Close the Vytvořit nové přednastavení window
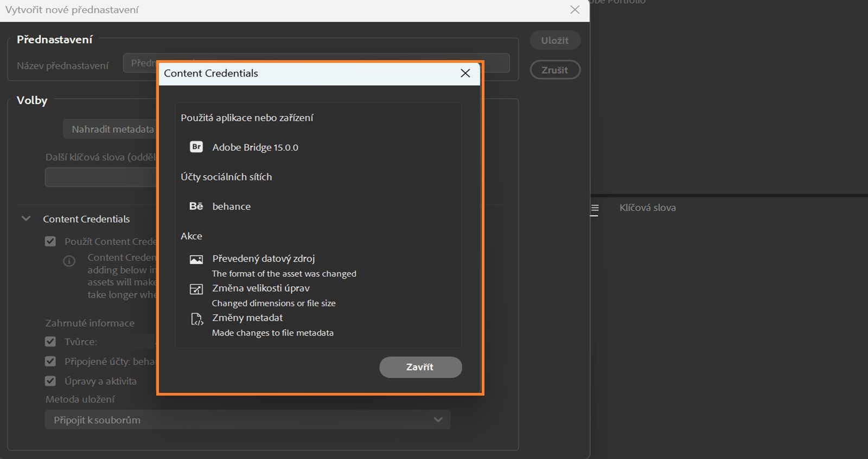 (575, 10)
